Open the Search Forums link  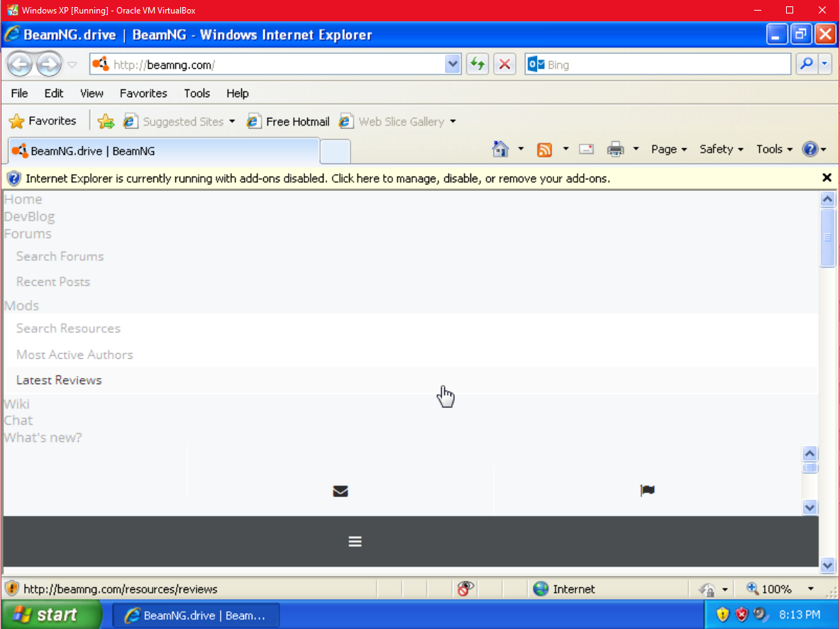click(60, 257)
